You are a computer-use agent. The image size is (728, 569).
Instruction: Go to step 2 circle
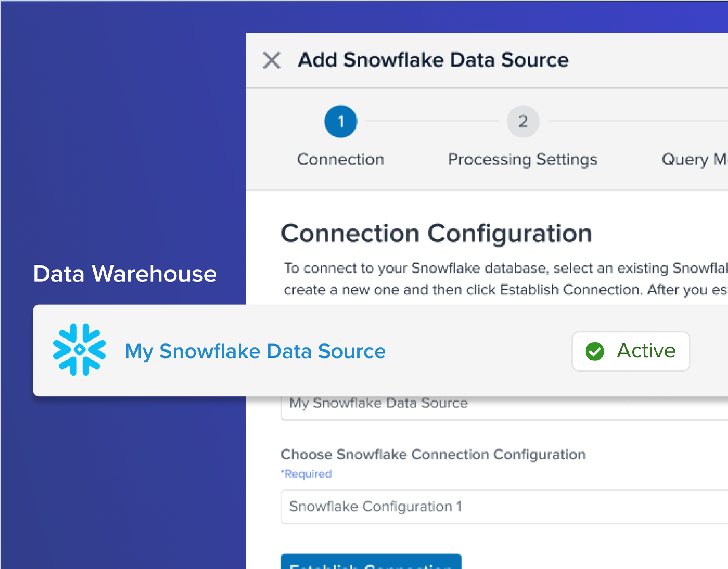pos(523,121)
